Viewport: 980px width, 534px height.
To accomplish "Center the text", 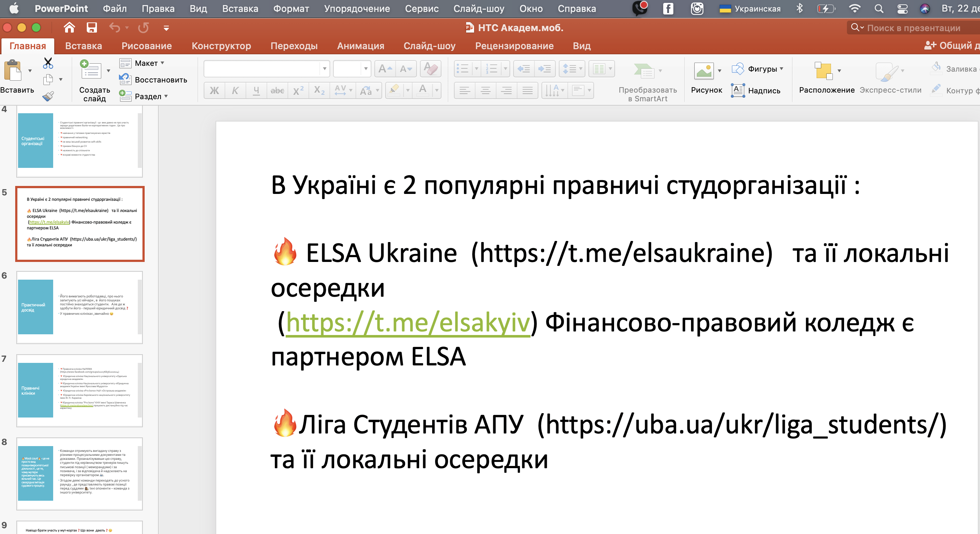I will tap(485, 90).
